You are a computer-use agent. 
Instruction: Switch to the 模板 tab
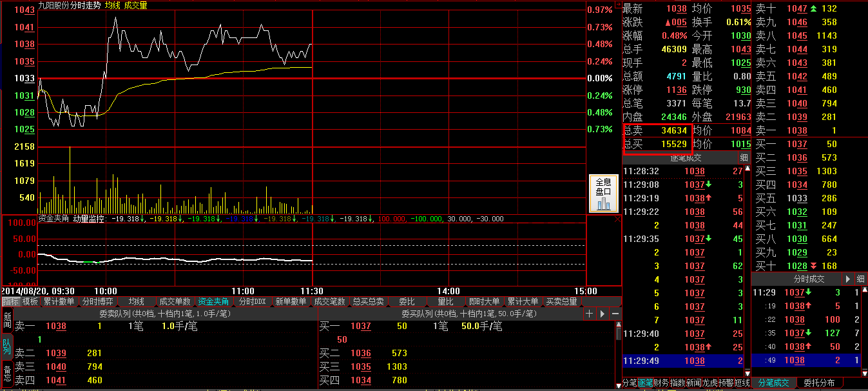coord(30,301)
